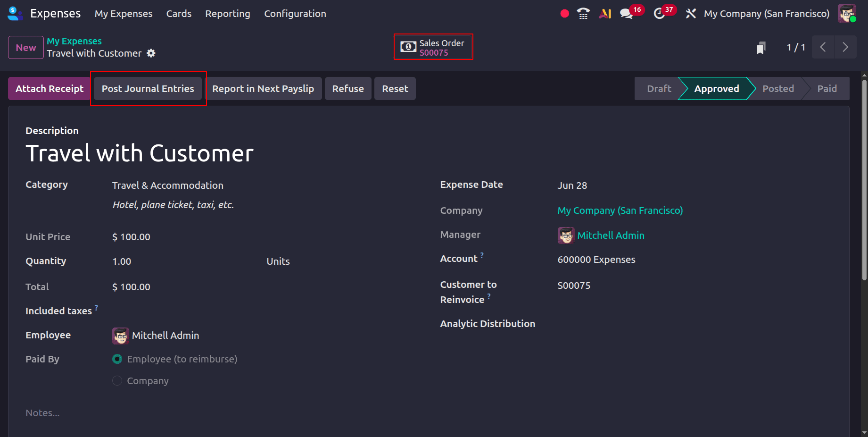Open the messages icon with 16 badge
Image resolution: width=868 pixels, height=437 pixels.
(x=627, y=14)
